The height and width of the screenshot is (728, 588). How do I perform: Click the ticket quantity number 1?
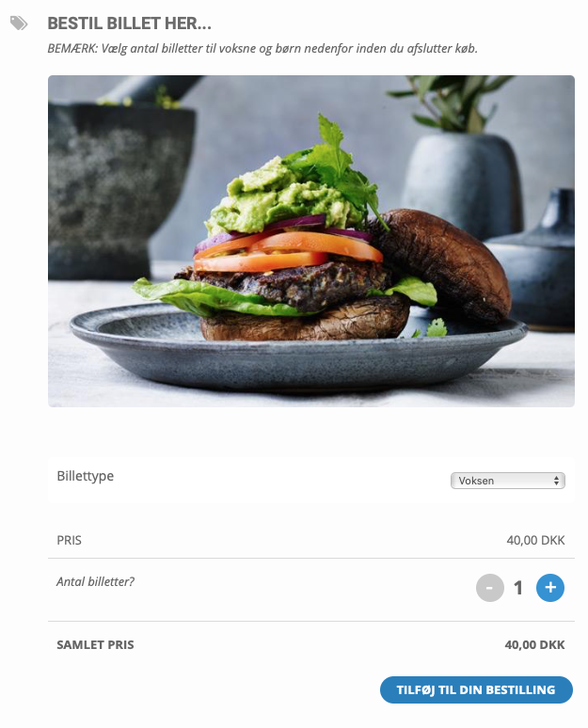coord(518,588)
